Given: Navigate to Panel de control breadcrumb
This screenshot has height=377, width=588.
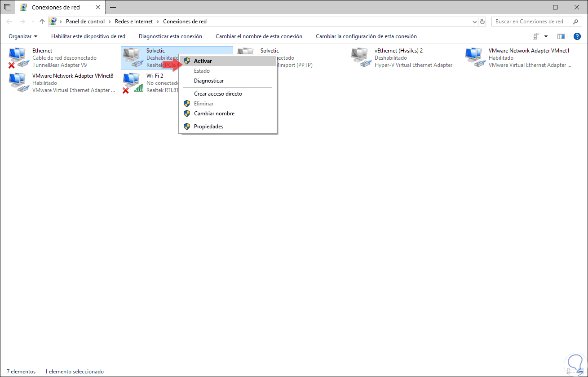Looking at the screenshot, I should coord(85,21).
